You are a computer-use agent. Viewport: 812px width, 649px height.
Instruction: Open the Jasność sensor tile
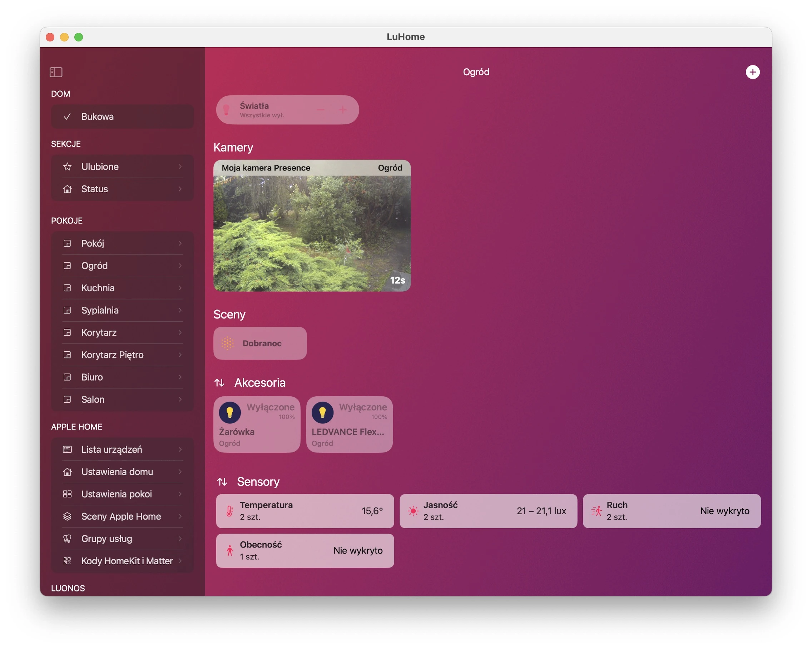489,511
